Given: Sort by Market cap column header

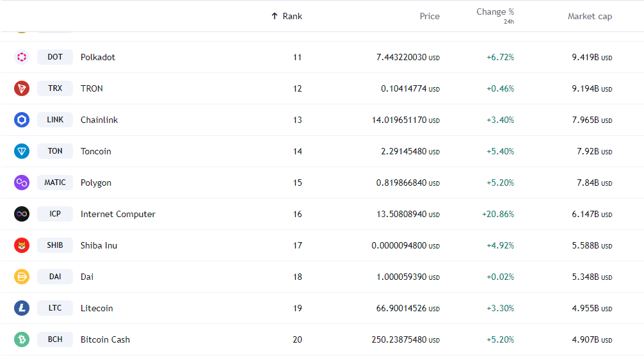Looking at the screenshot, I should coord(590,16).
